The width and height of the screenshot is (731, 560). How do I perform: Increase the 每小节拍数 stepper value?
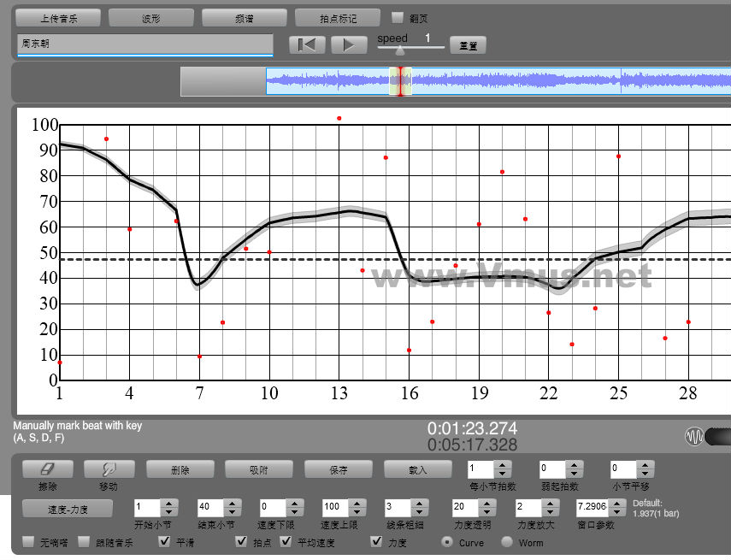503,464
